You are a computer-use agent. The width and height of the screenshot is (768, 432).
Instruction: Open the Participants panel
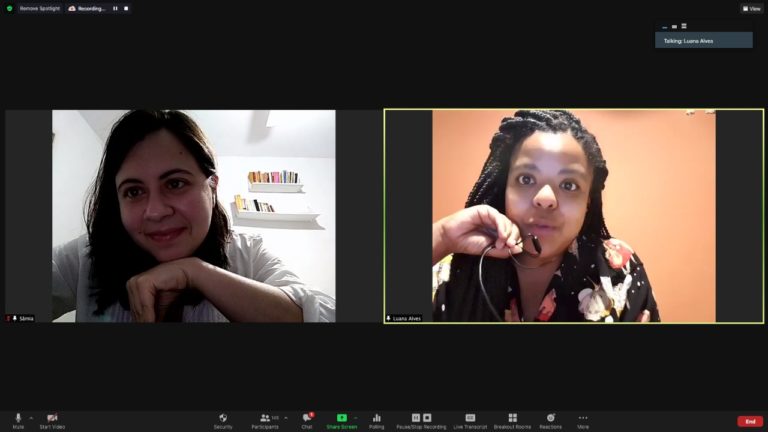click(x=265, y=420)
